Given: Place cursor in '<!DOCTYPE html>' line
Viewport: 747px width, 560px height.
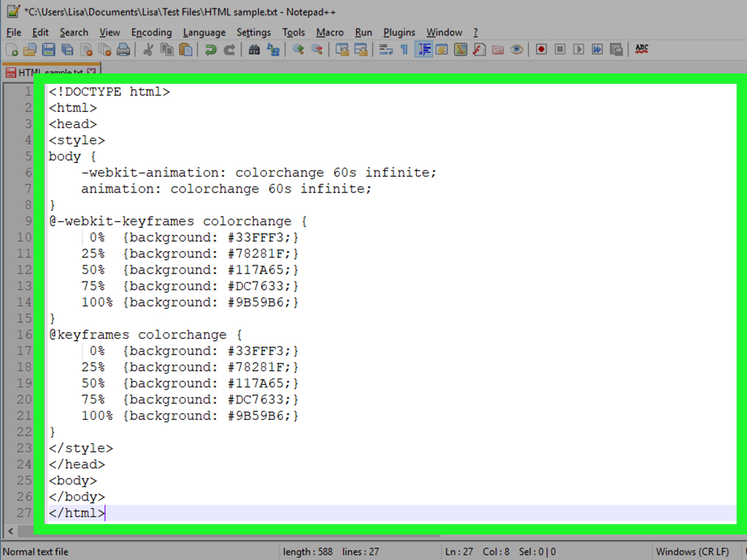Looking at the screenshot, I should [109, 91].
